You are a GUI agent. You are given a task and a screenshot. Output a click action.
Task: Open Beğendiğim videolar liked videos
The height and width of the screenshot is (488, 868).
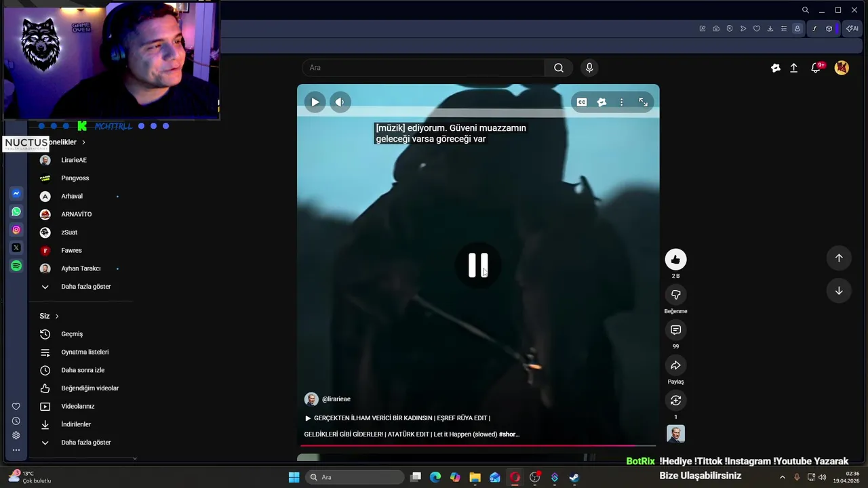[90, 388]
